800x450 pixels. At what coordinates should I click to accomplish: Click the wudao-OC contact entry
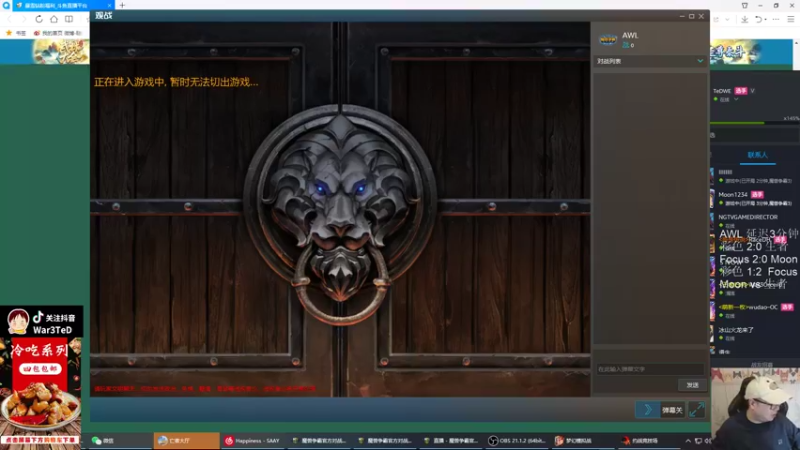754,311
